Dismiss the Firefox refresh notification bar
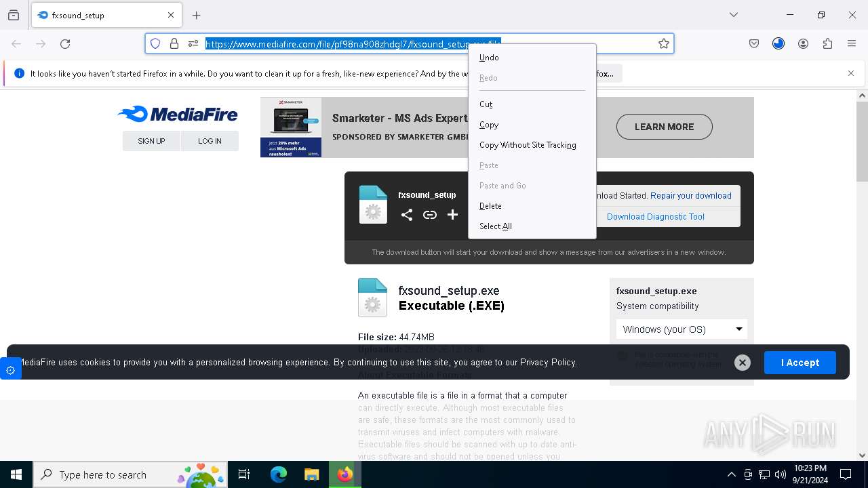The width and height of the screenshot is (868, 488). point(851,73)
